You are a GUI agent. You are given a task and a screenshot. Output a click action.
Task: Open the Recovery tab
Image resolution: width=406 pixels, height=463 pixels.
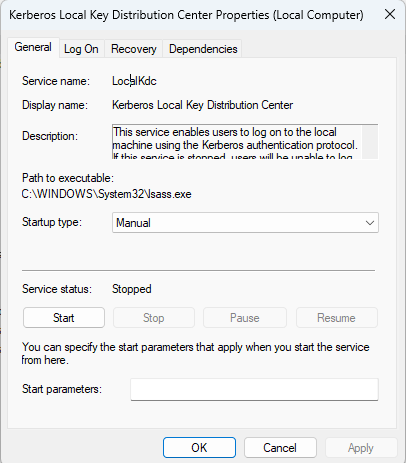[134, 49]
